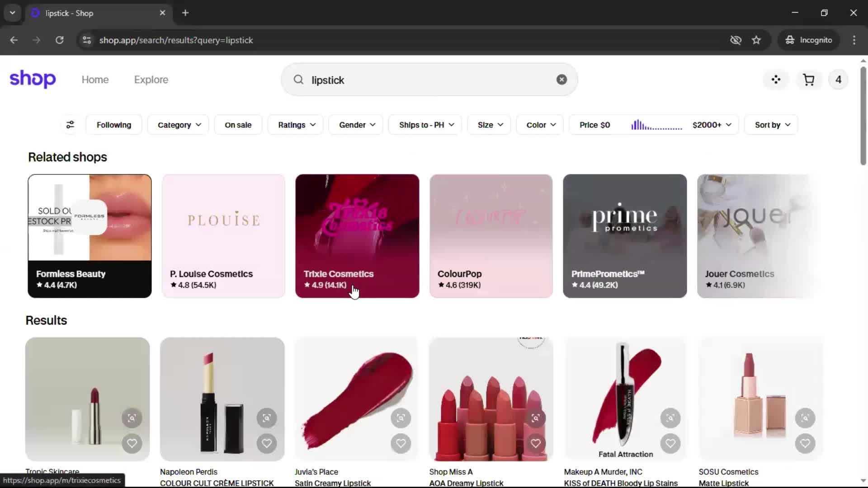Screen dimensions: 868x488
Task: Open the all filters icon
Action: tap(70, 125)
